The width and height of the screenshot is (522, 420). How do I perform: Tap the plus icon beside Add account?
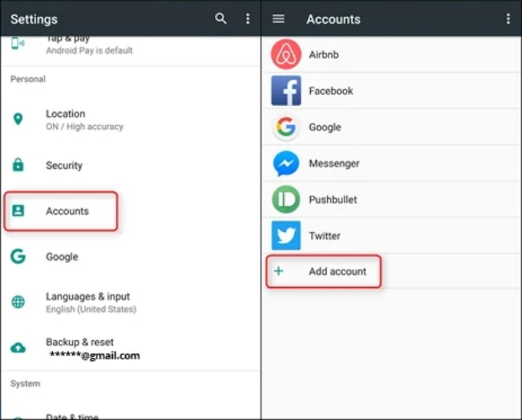click(x=279, y=271)
